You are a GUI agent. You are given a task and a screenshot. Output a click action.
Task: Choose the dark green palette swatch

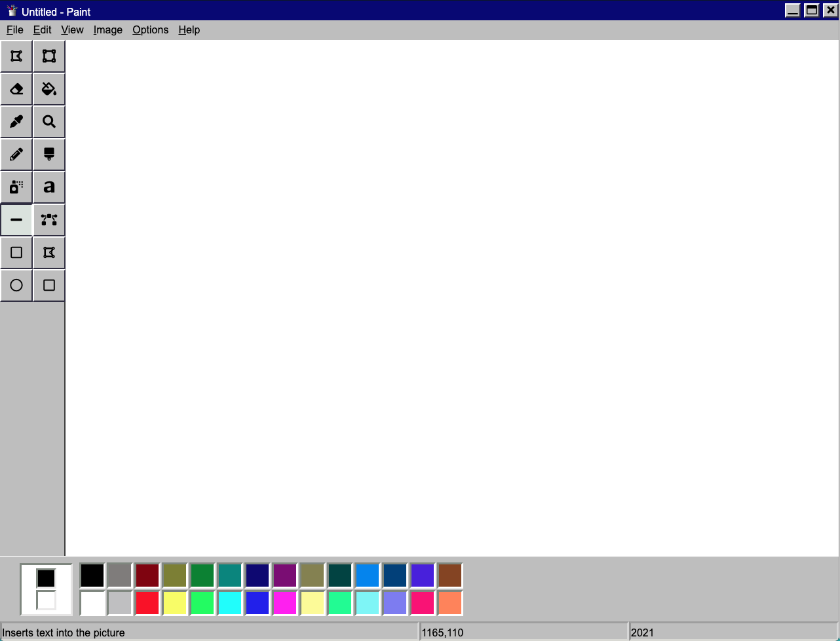(x=202, y=576)
